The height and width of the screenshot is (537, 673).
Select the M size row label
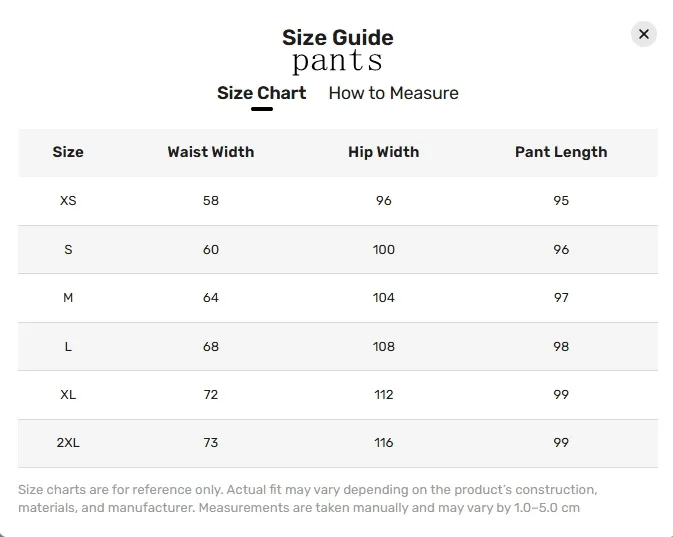(68, 297)
